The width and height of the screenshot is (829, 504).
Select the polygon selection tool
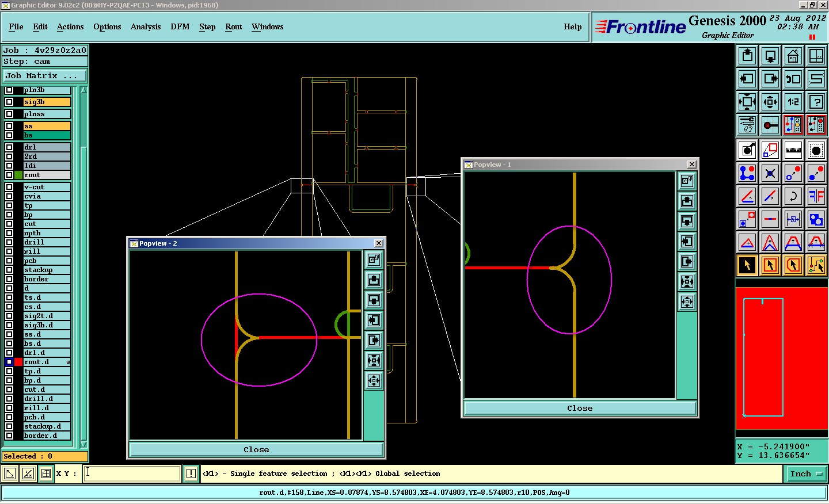pos(793,265)
